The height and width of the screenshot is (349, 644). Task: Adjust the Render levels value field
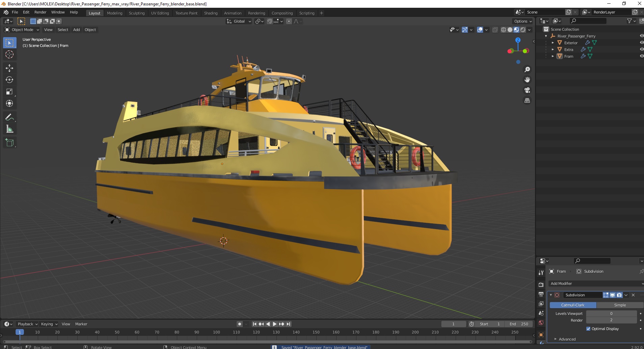(611, 320)
